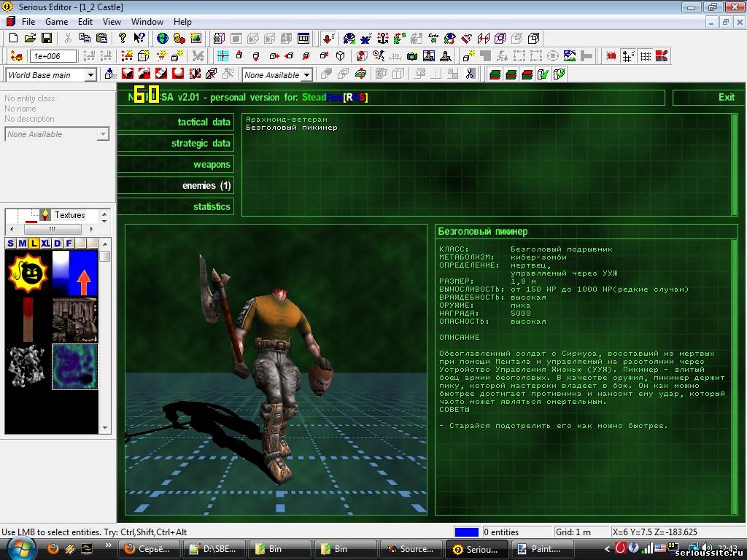Viewport: 747px width, 560px height.
Task: Select the Арахноид-ветеран list entry
Action: pos(286,120)
